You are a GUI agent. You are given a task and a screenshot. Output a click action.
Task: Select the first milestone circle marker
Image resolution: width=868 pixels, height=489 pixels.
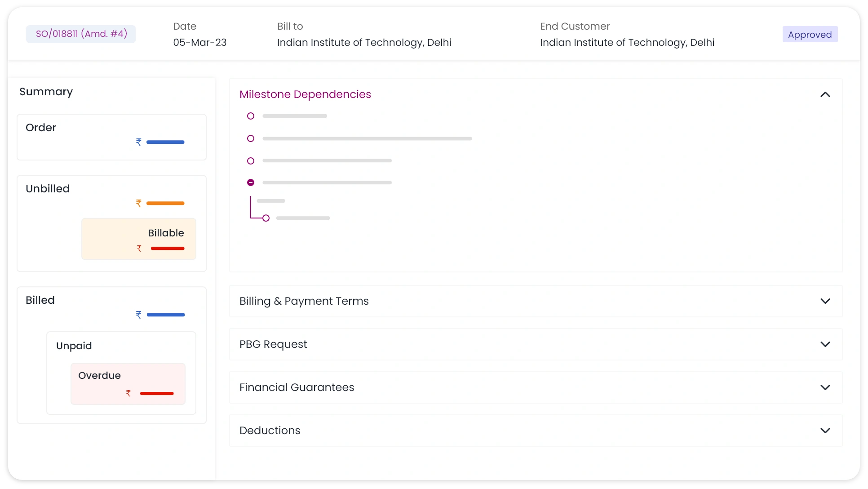pos(251,116)
